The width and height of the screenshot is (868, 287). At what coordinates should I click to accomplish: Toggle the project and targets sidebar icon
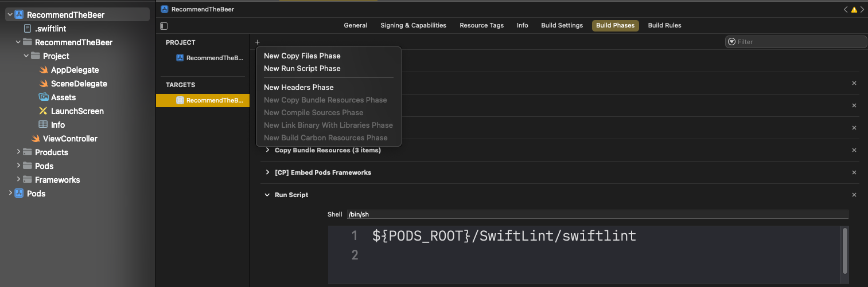coord(164,26)
